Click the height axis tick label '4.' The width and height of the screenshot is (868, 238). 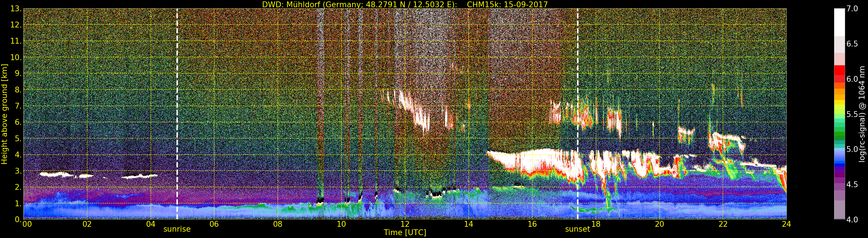click(18, 155)
